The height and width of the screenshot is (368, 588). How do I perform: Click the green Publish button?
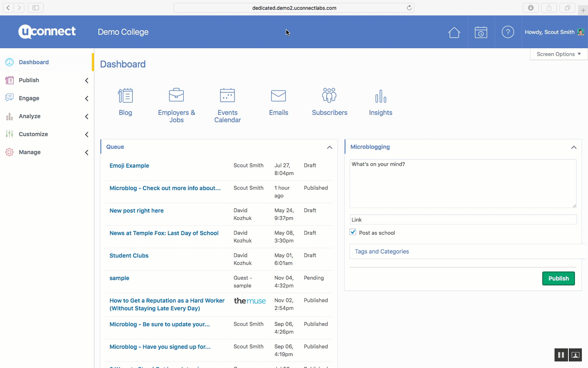(558, 278)
